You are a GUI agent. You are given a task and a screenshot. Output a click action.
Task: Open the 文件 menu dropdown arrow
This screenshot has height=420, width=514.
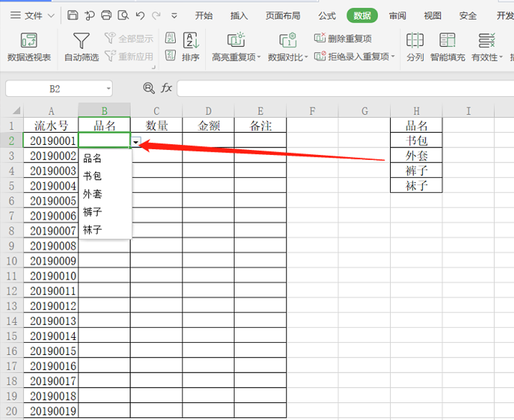pos(51,15)
